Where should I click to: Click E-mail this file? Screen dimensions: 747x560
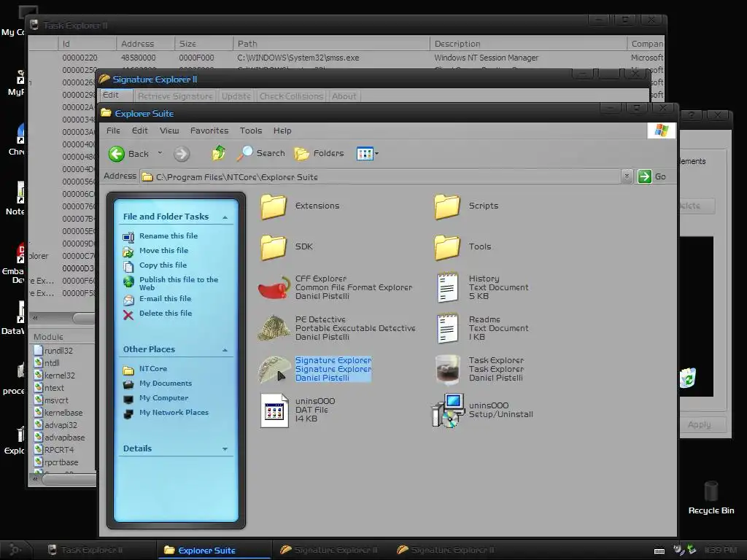165,298
